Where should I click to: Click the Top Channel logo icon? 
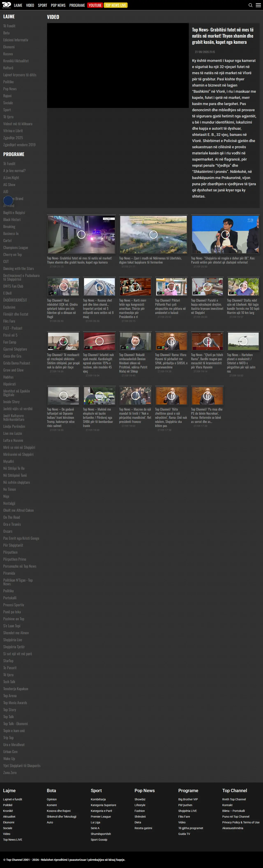[6, 5]
